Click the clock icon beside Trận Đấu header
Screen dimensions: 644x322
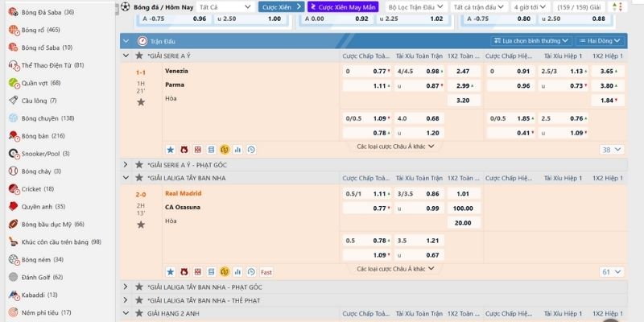tap(142, 40)
